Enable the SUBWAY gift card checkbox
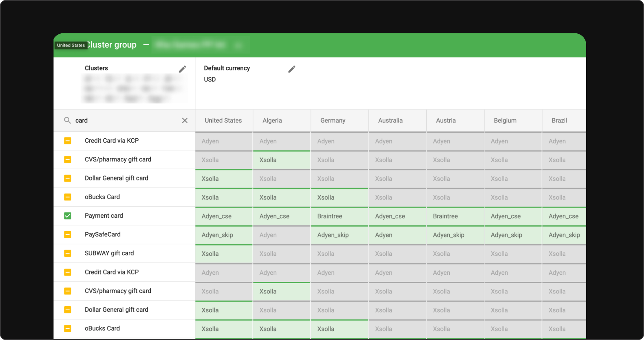644x340 pixels. [67, 253]
